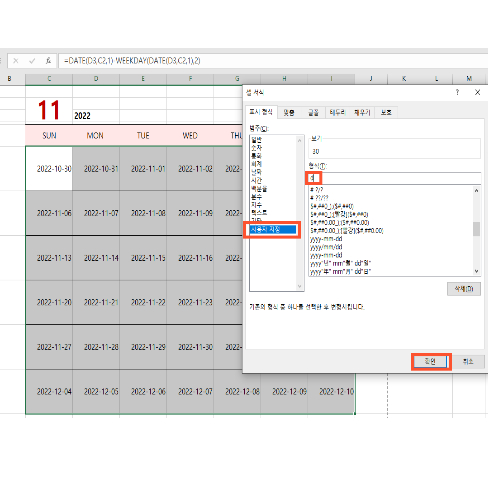The image size is (500, 500).
Task: Click the WED header cell
Action: [190, 136]
